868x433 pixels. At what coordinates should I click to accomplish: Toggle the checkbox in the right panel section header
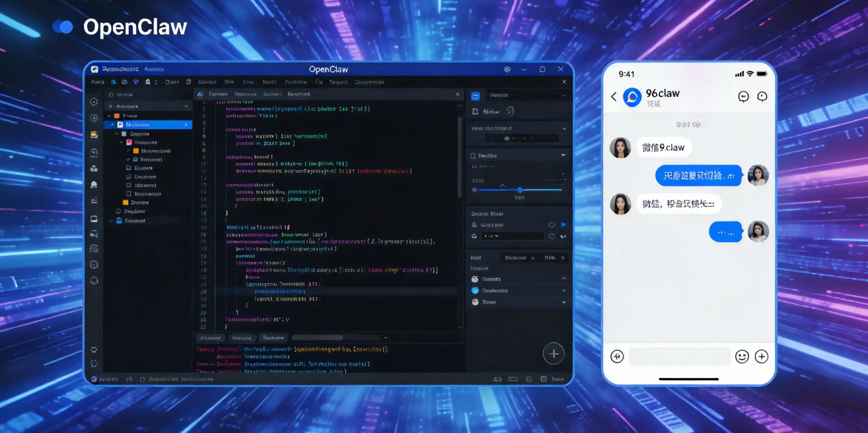tap(473, 156)
